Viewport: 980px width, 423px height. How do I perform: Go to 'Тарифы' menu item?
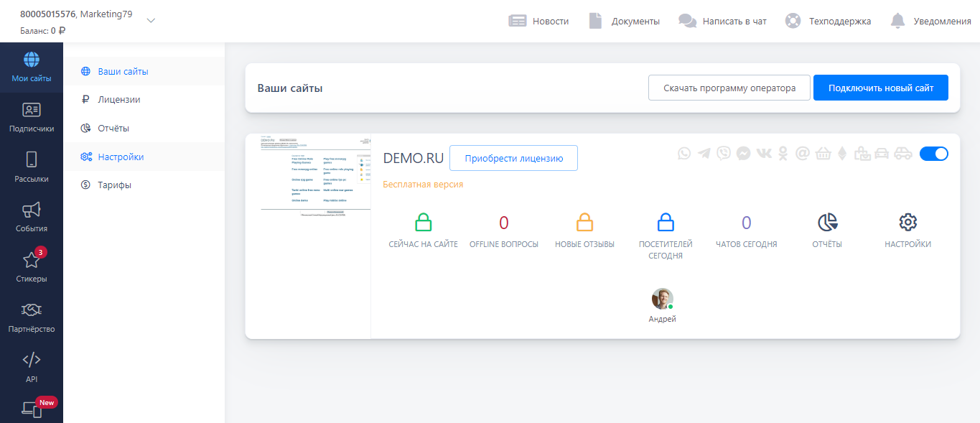click(x=115, y=185)
